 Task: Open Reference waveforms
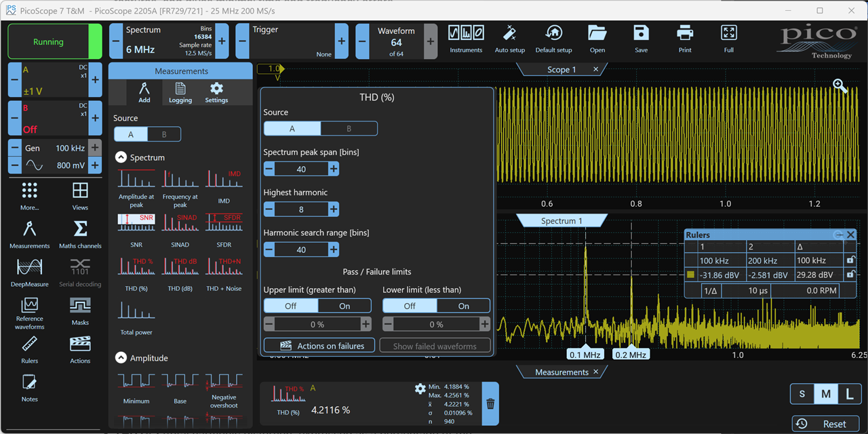[x=30, y=313]
